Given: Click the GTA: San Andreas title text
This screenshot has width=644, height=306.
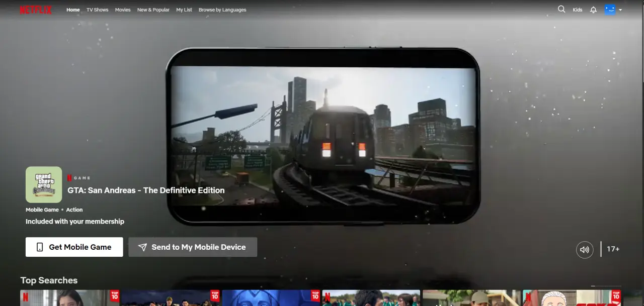Looking at the screenshot, I should pyautogui.click(x=146, y=190).
